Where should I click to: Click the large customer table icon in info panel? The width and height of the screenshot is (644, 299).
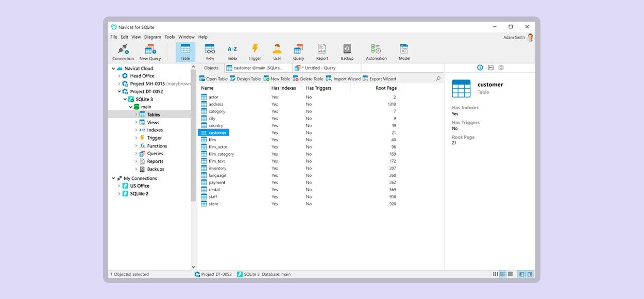pyautogui.click(x=461, y=88)
